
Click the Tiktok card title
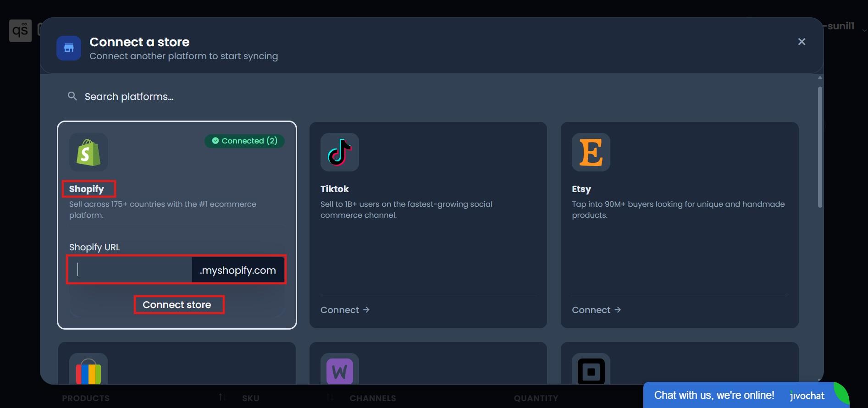[335, 189]
